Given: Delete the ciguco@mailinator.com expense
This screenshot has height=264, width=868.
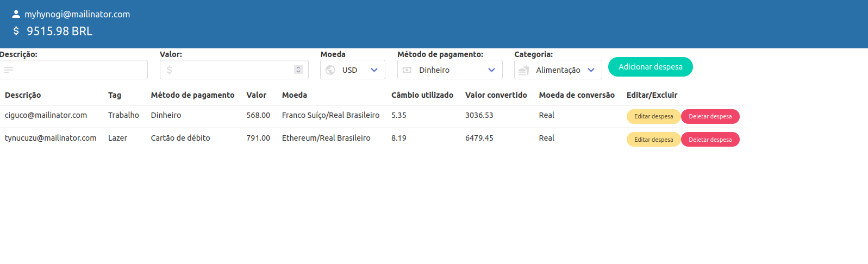Looking at the screenshot, I should pyautogui.click(x=710, y=116).
